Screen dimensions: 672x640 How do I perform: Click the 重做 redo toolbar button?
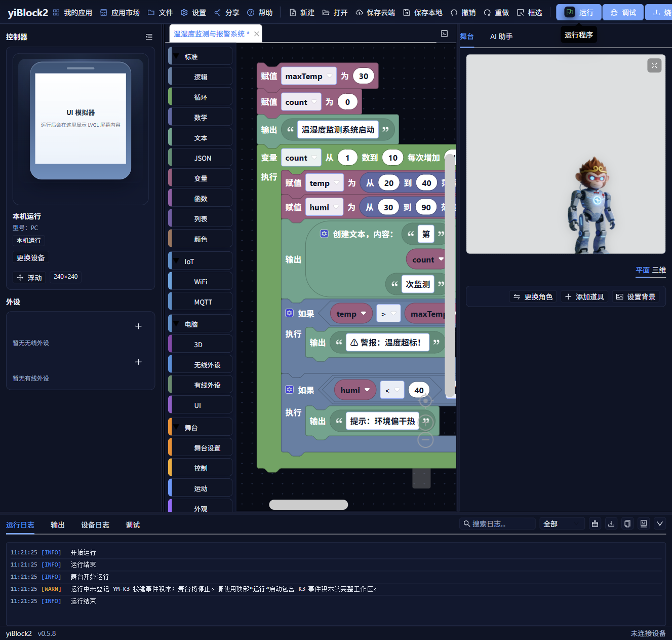click(x=496, y=13)
